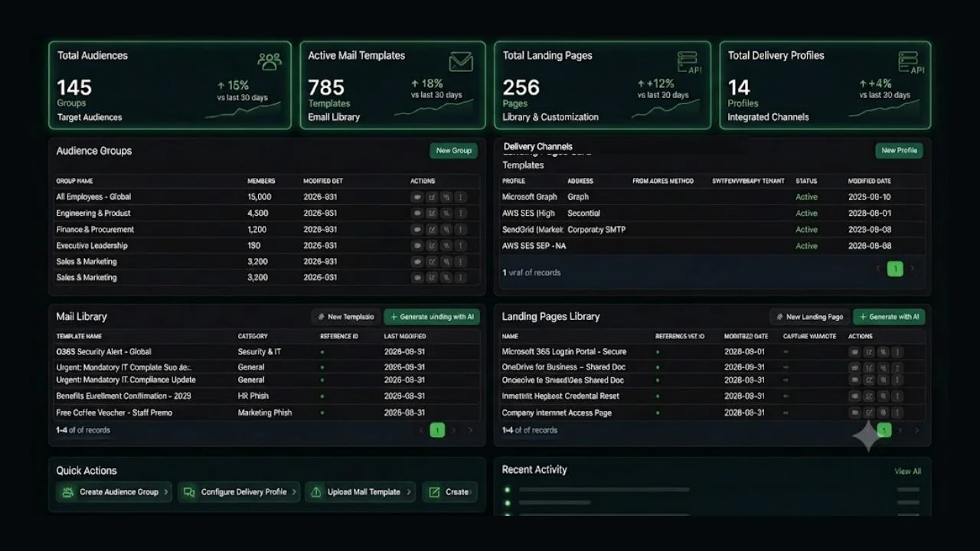View Microsoft 365 Login Portal landing page
This screenshot has height=551, width=980.
click(x=854, y=352)
